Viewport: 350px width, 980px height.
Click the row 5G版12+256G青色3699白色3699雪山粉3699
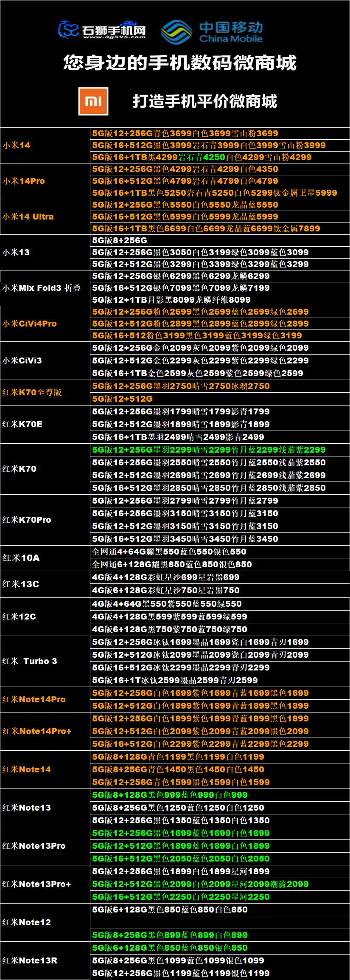[x=220, y=133]
